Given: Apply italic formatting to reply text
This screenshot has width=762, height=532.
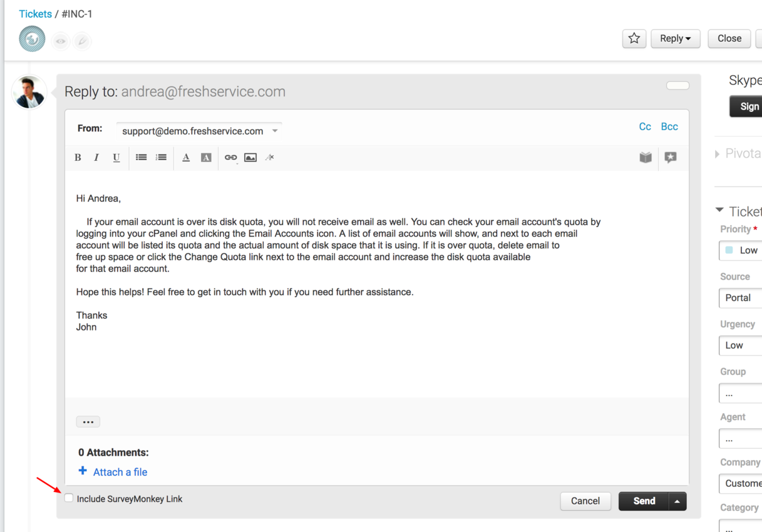Looking at the screenshot, I should point(96,158).
